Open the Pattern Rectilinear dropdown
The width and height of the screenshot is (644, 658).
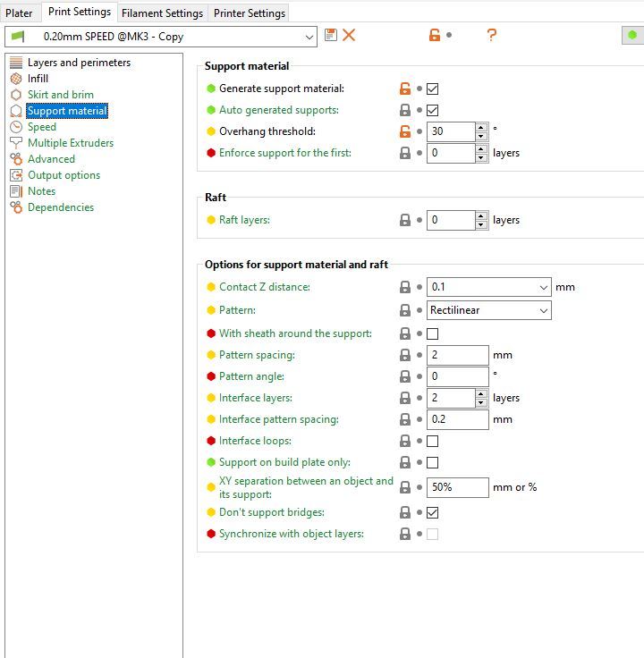488,310
